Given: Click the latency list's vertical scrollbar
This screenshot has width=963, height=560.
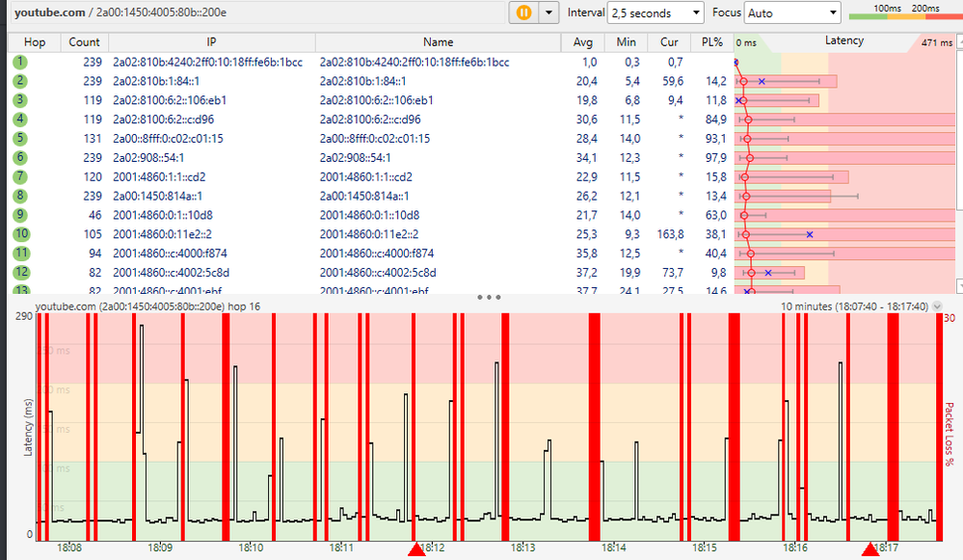Looking at the screenshot, I should (x=957, y=145).
